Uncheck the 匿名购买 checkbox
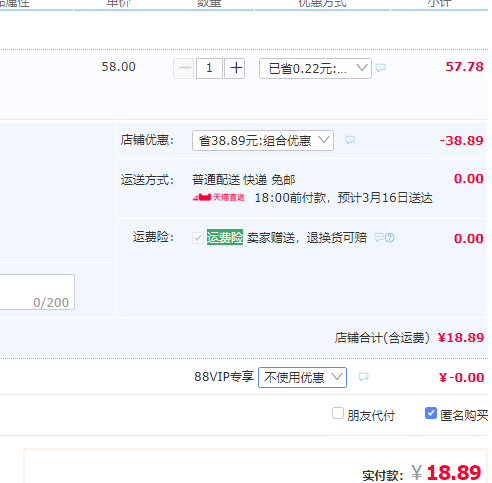 431,413
